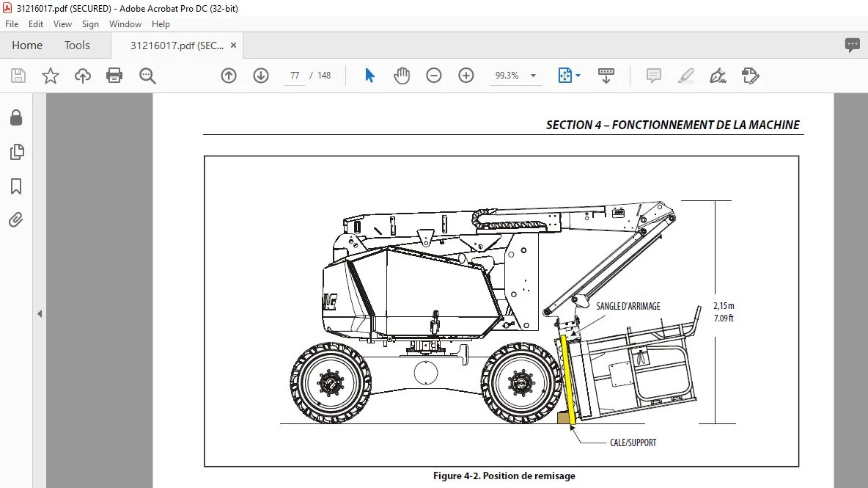This screenshot has width=868, height=488.
Task: Open the Find text search tool
Action: click(x=147, y=76)
